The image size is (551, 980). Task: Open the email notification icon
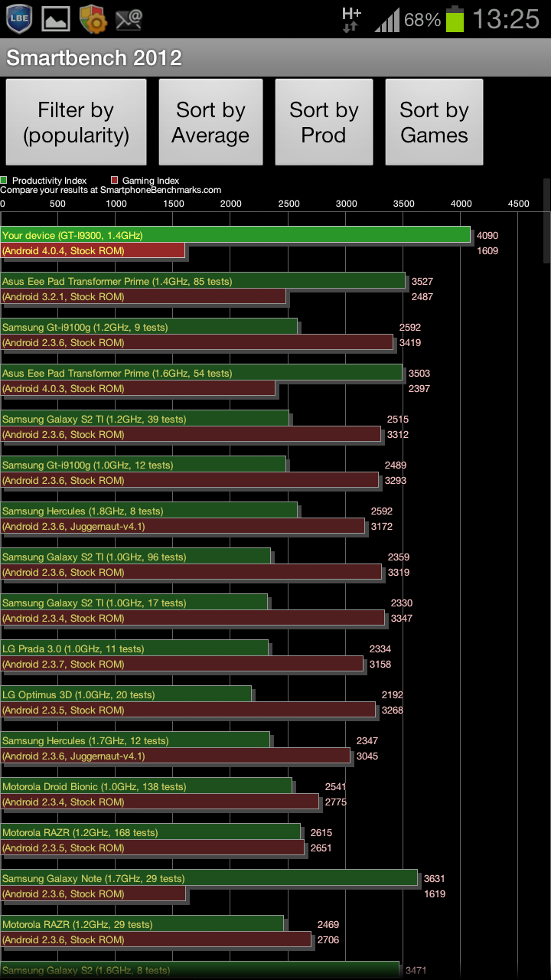pyautogui.click(x=129, y=20)
